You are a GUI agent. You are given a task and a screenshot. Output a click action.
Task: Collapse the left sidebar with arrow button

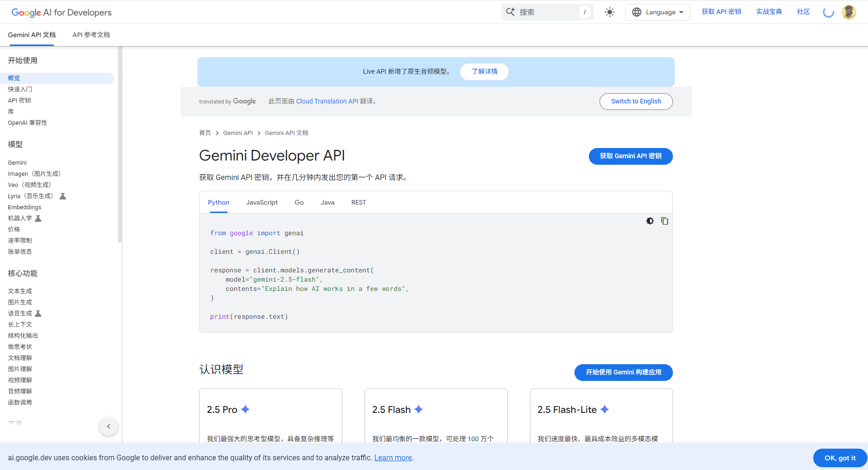109,426
